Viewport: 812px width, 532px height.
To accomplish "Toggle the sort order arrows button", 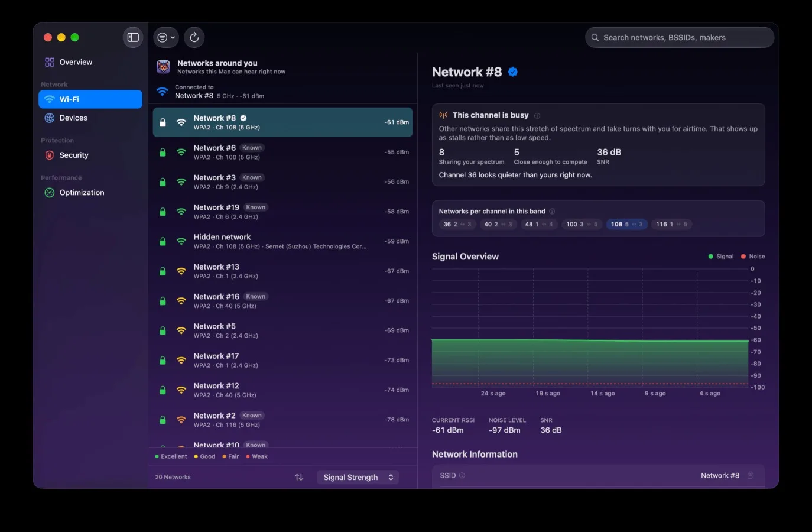I will click(299, 477).
